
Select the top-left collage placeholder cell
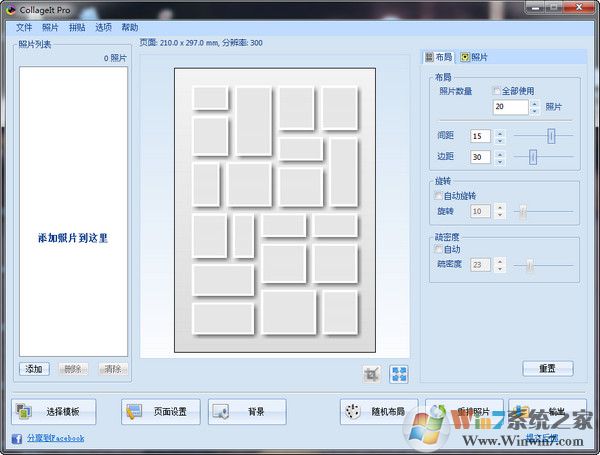(210, 98)
